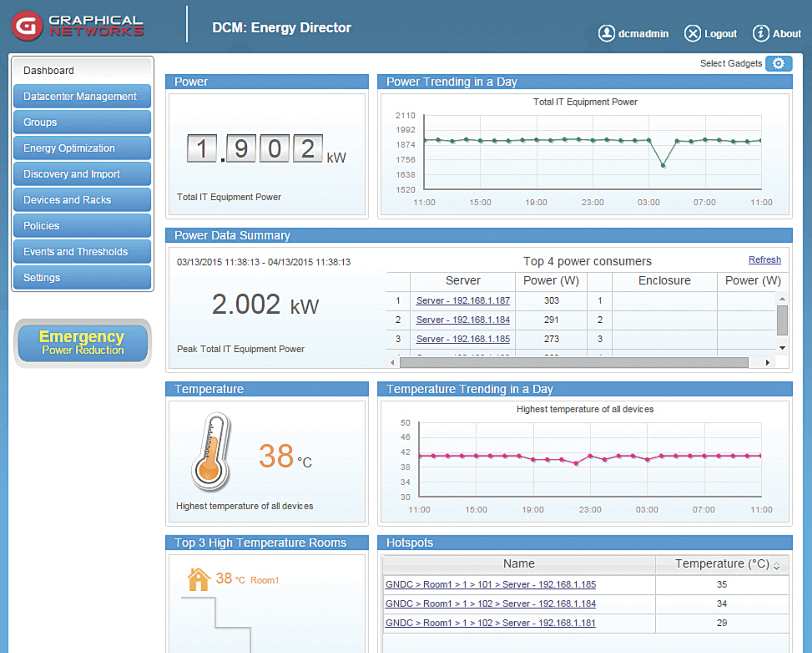
Task: Click the About info icon
Action: (x=761, y=34)
